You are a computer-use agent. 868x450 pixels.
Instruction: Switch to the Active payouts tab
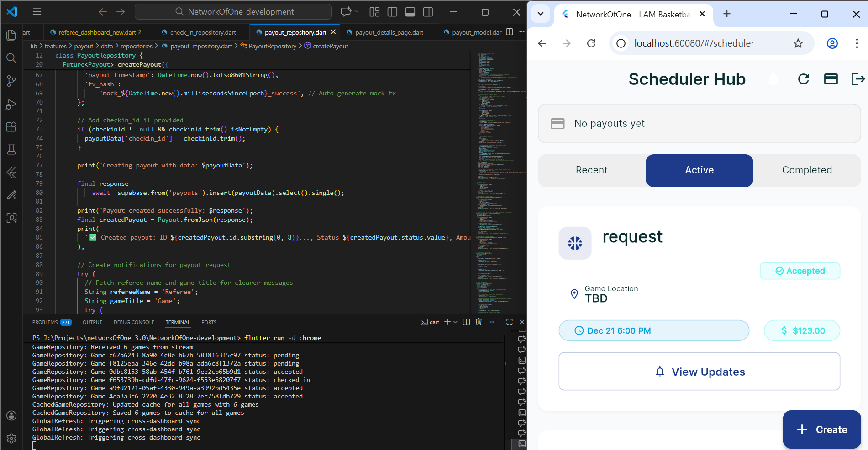tap(699, 170)
